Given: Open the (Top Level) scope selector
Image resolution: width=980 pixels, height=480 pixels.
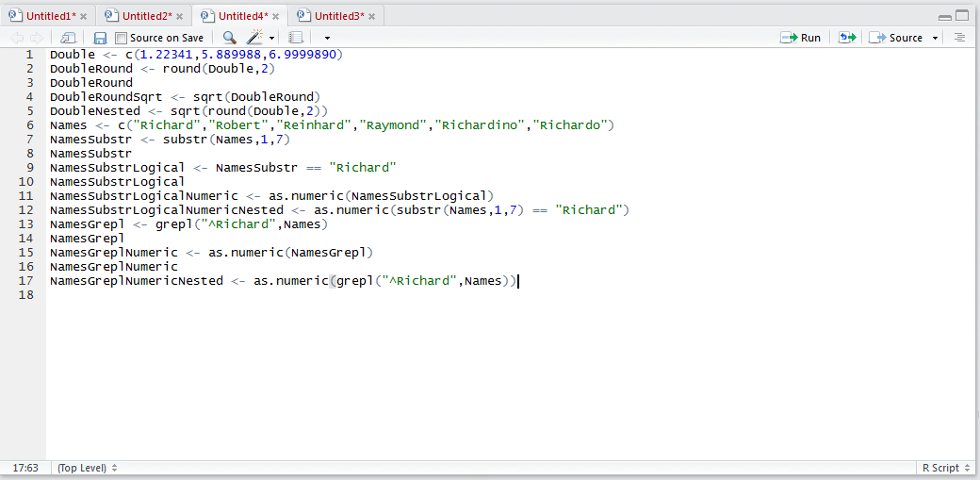Looking at the screenshot, I should (x=88, y=468).
